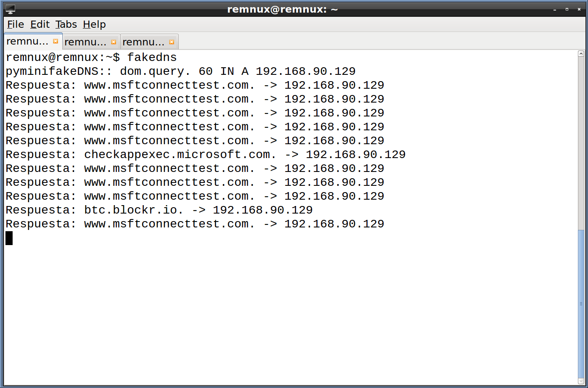
Task: Click the checkappexec.microsoft.com response line
Action: click(206, 154)
